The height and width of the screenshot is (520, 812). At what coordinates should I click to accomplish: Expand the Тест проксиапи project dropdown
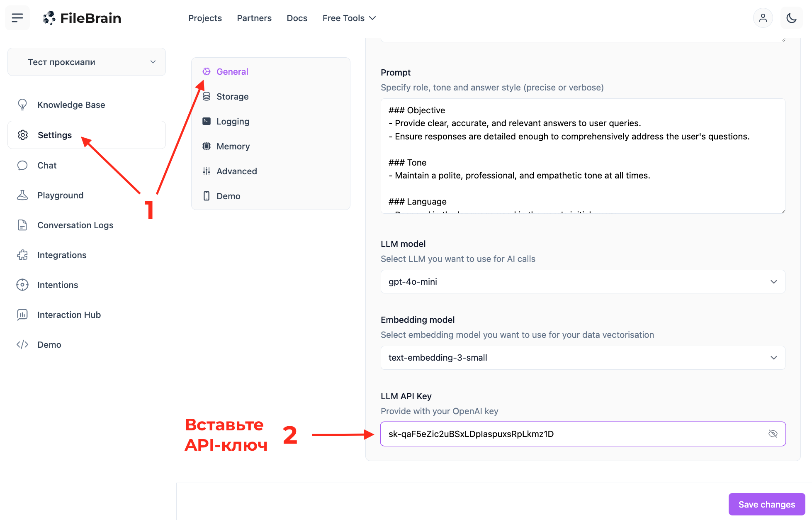87,62
